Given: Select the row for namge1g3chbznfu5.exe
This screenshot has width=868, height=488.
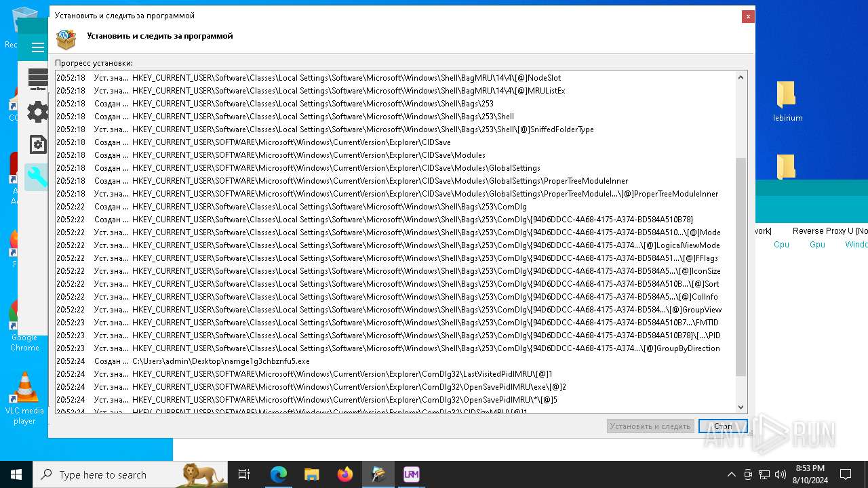Looking at the screenshot, I should point(395,361).
